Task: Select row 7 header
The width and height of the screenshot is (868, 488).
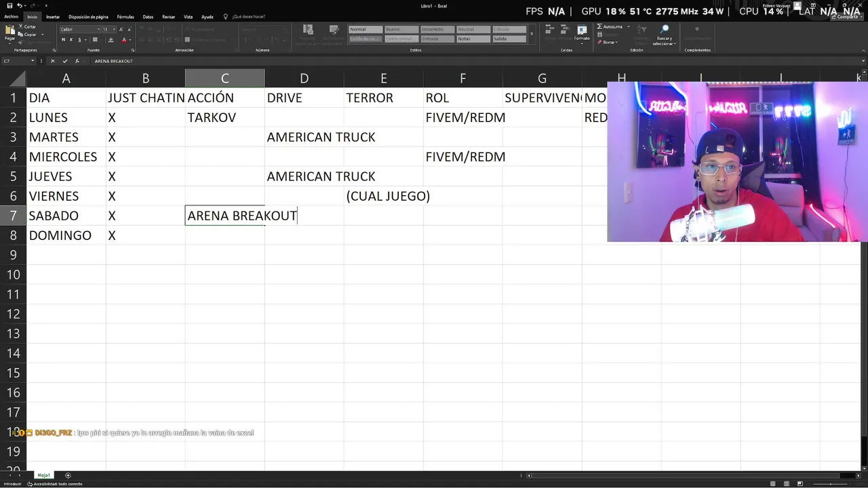Action: coord(13,216)
